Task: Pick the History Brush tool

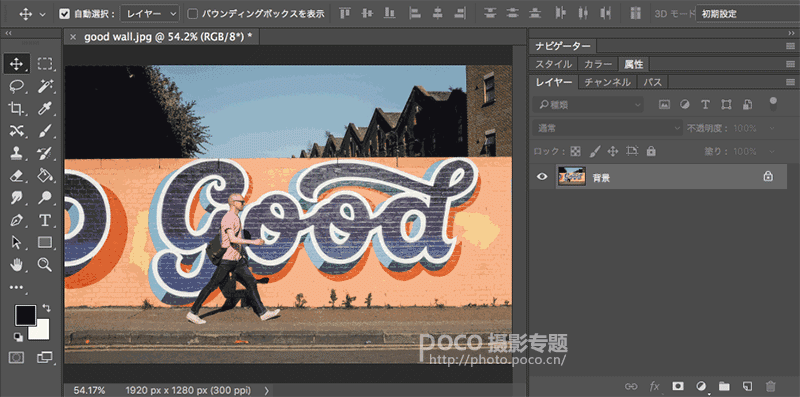Action: [45, 153]
